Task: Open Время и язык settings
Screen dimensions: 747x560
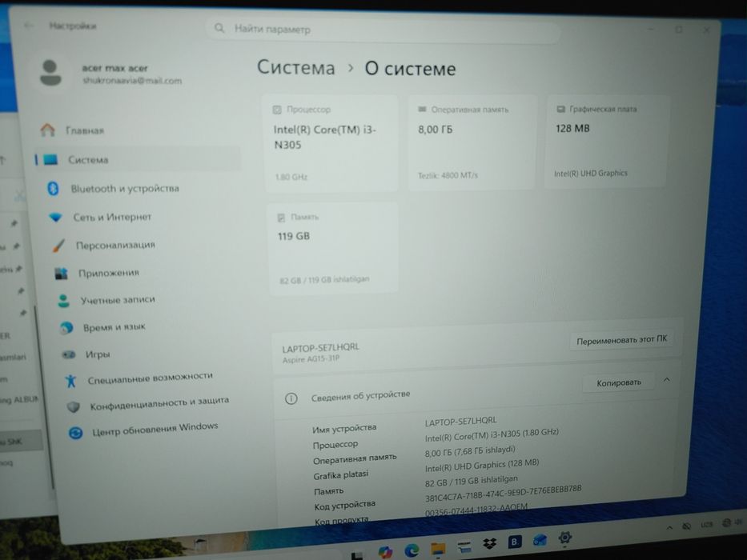Action: 103,327
